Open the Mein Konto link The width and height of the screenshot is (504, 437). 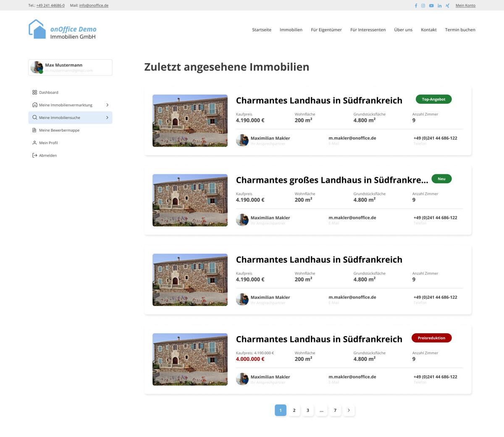point(465,5)
